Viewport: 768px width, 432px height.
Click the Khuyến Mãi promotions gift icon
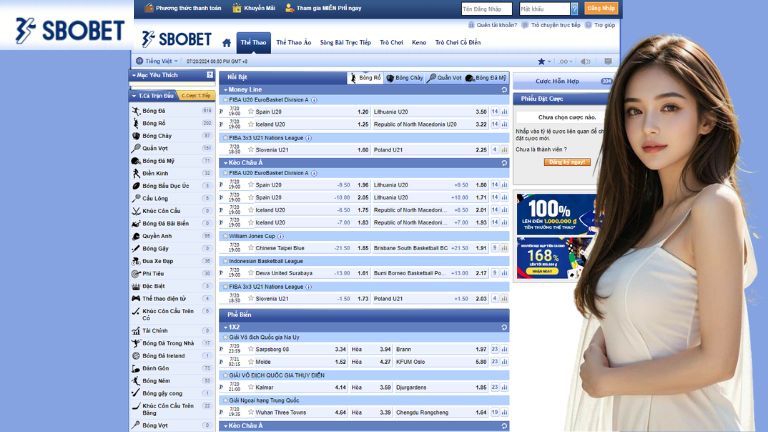[x=238, y=8]
